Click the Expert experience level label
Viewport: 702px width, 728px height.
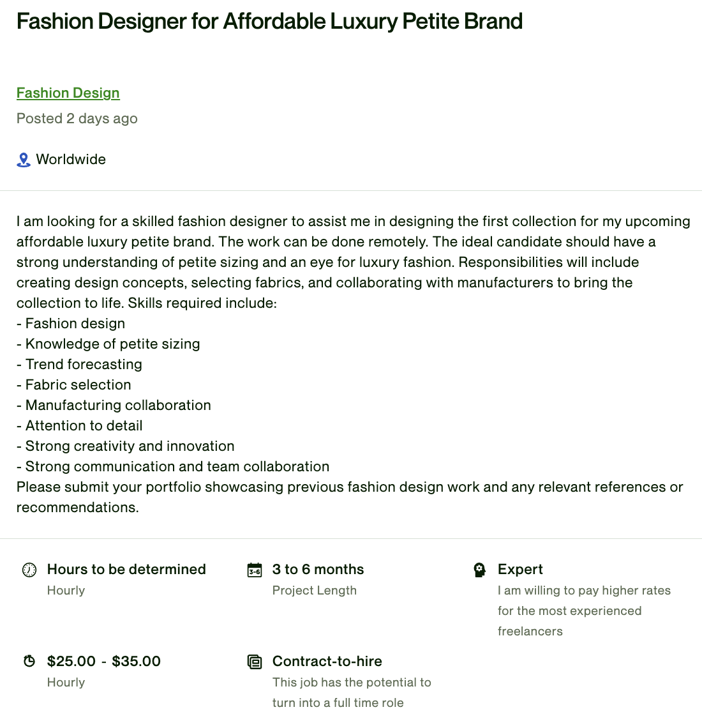click(x=520, y=570)
